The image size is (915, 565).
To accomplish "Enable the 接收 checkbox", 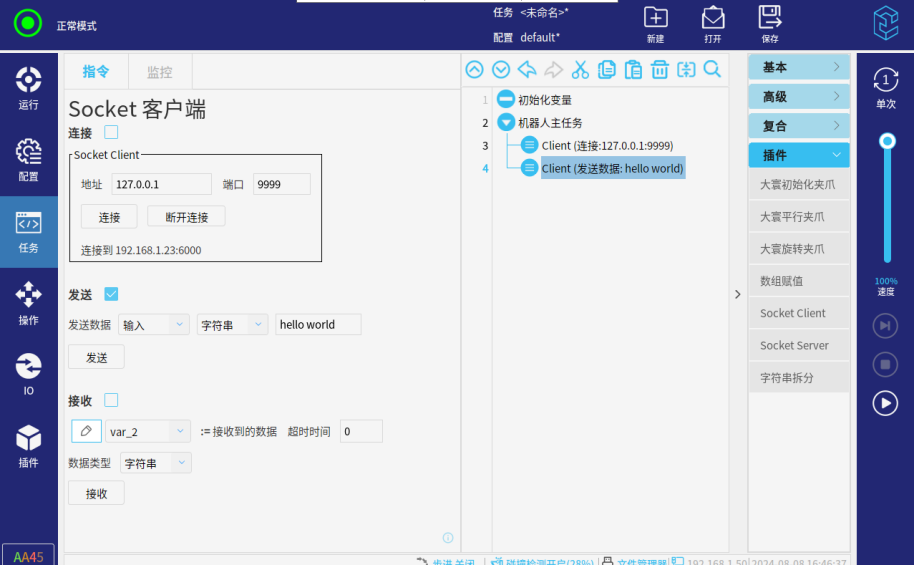I will (x=112, y=400).
